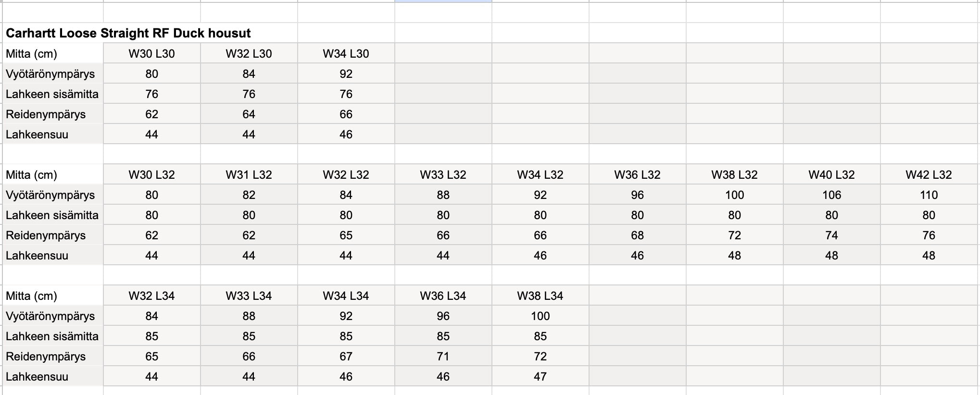The width and height of the screenshot is (980, 395).
Task: Click the W36 L32 header cell
Action: (637, 174)
